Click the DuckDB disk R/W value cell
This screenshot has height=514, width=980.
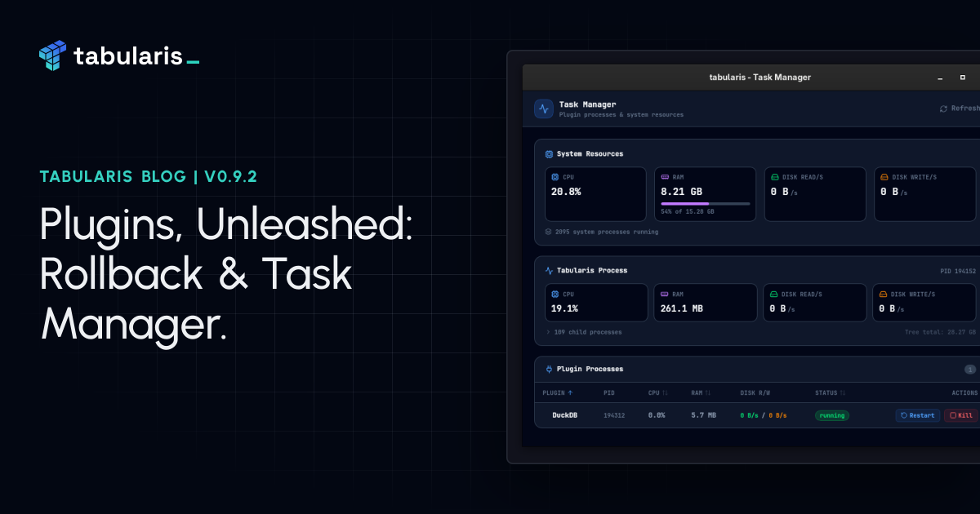pyautogui.click(x=764, y=415)
